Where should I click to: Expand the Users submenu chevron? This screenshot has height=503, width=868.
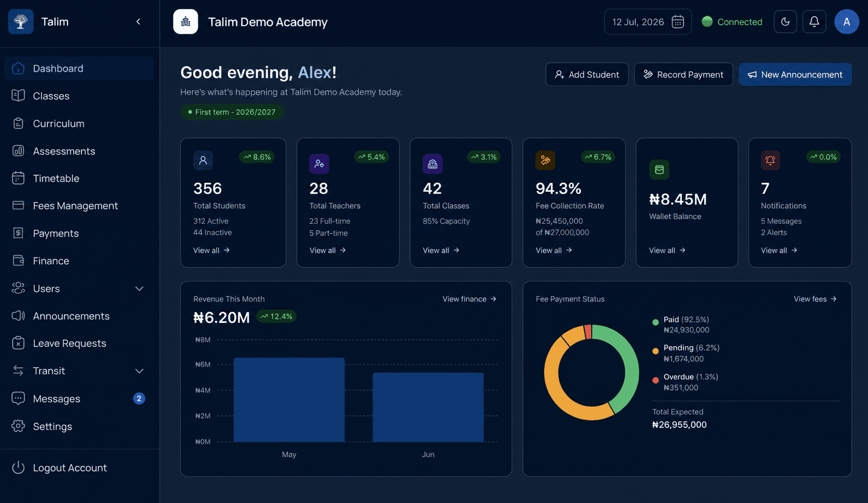point(139,289)
